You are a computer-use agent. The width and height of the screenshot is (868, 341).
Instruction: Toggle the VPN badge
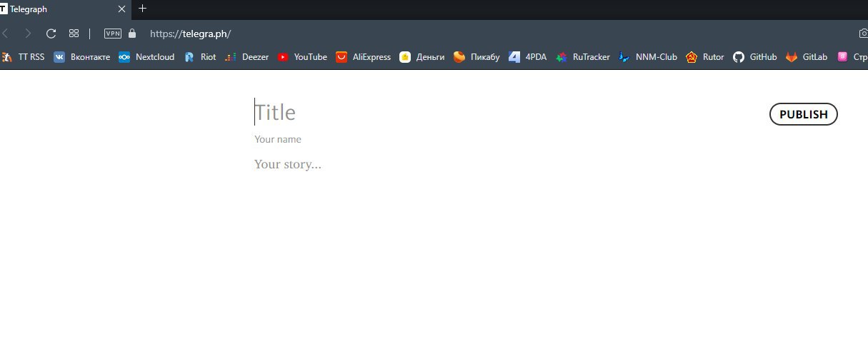coord(113,34)
